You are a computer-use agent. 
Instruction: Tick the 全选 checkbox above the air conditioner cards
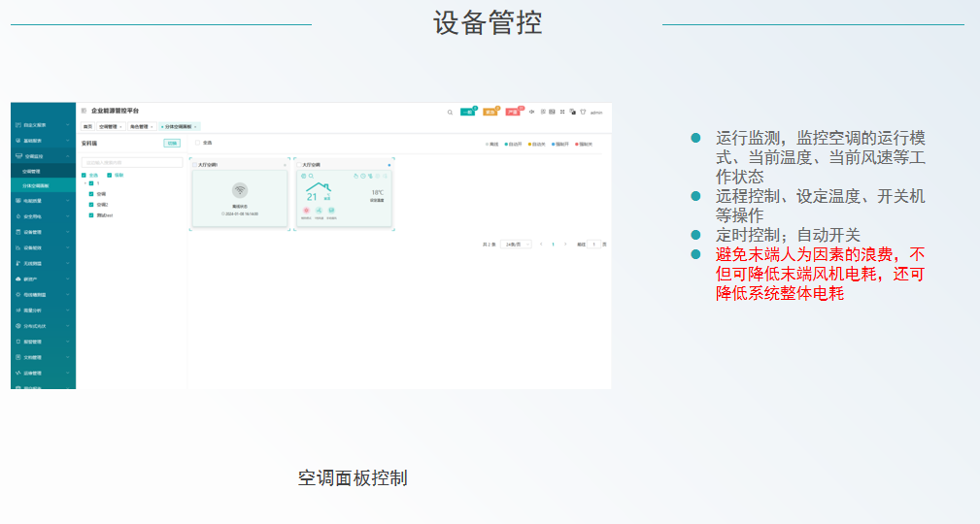197,143
